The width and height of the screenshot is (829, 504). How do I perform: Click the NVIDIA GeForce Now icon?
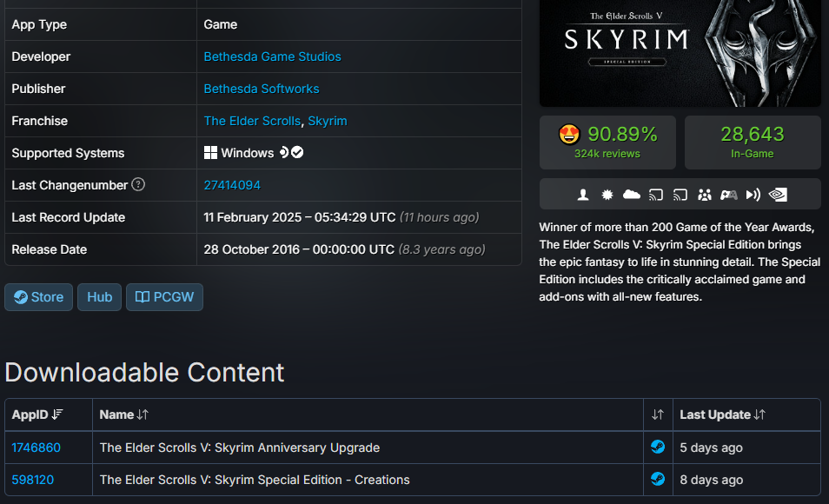(x=778, y=195)
